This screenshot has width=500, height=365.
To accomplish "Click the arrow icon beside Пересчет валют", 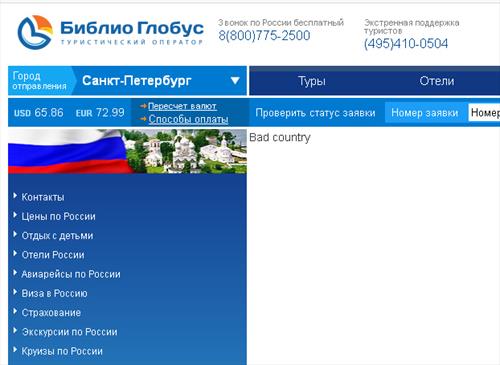I will [x=143, y=106].
